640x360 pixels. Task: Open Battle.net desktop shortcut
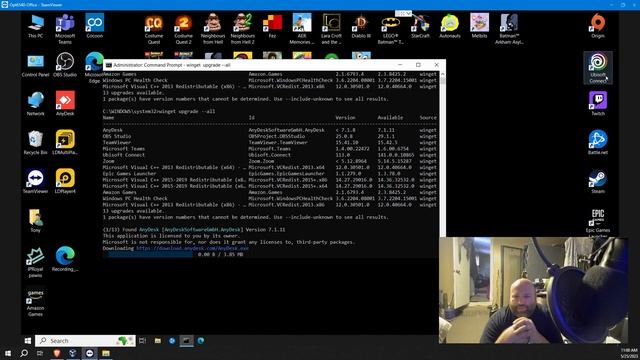[x=598, y=142]
